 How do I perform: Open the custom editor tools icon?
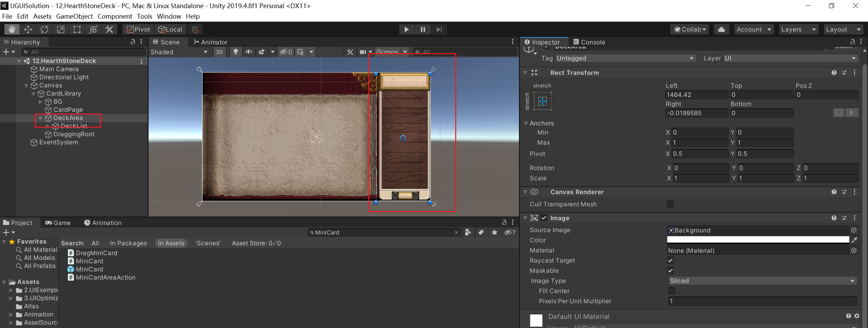click(x=109, y=29)
